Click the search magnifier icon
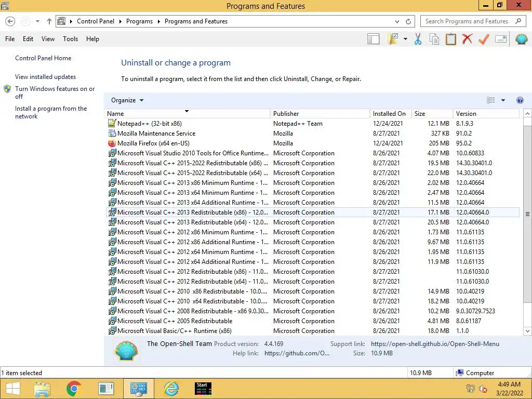Viewport: 532px width, 399px height. point(518,21)
